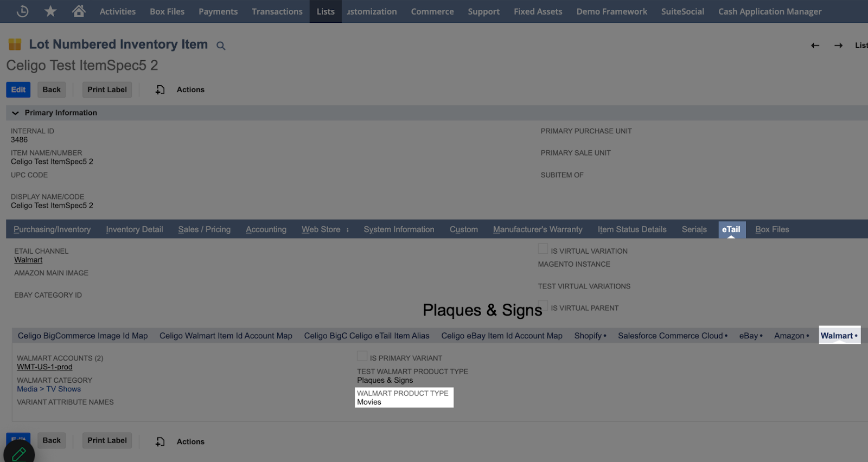Switch to the Serials tab
This screenshot has width=868, height=462.
pos(694,229)
